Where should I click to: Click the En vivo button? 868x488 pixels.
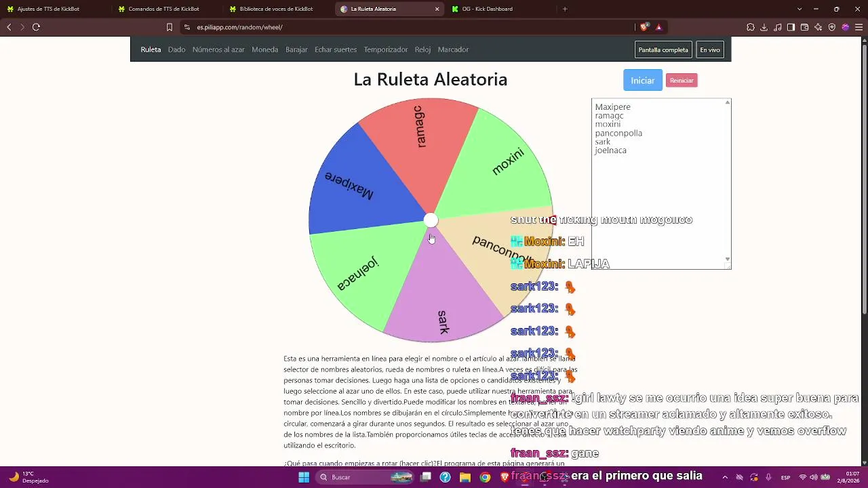pos(710,49)
